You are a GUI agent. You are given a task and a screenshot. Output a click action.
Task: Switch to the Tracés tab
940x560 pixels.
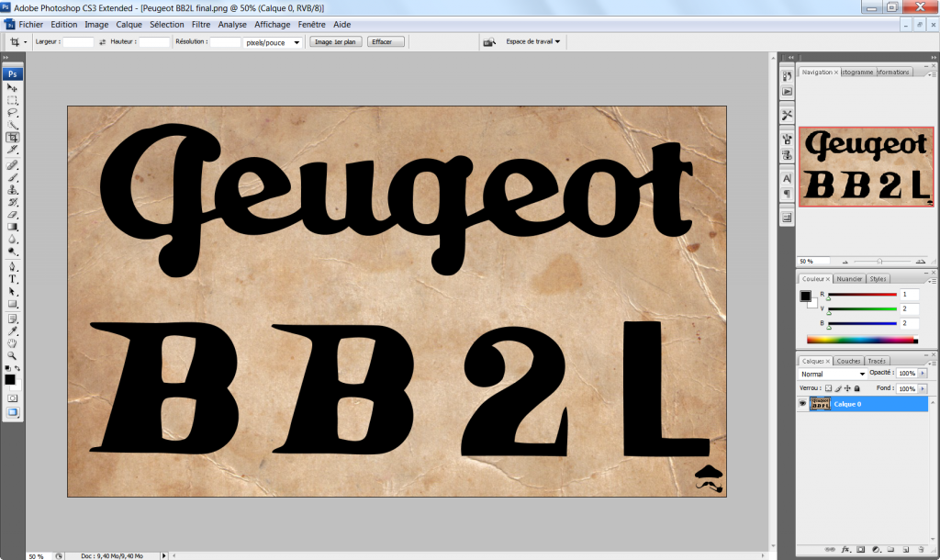877,361
